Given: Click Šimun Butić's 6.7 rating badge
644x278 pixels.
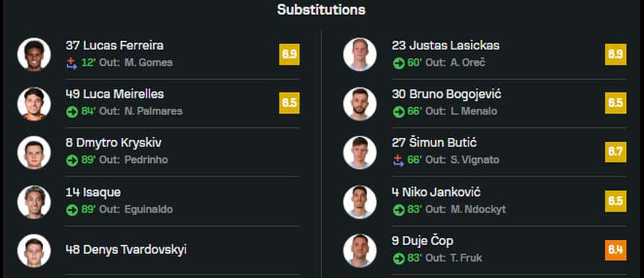Looking at the screenshot, I should click(615, 152).
